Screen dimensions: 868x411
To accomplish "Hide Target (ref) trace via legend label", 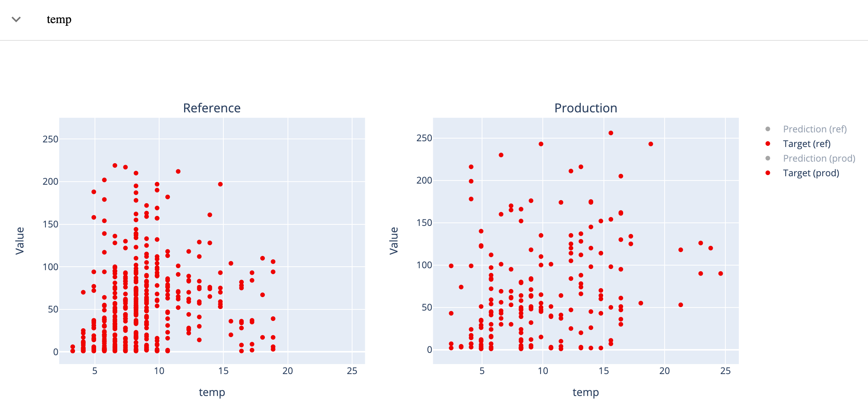I will 806,144.
